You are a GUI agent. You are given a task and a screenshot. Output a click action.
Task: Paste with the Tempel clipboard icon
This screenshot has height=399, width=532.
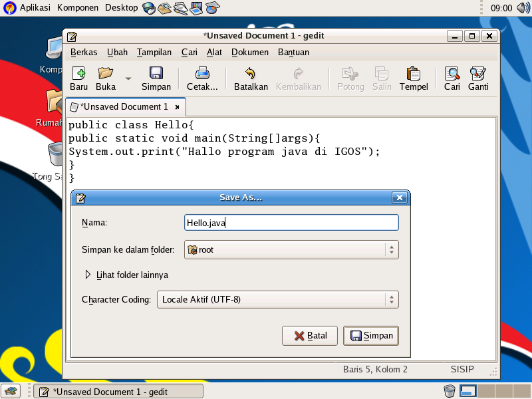coord(414,73)
